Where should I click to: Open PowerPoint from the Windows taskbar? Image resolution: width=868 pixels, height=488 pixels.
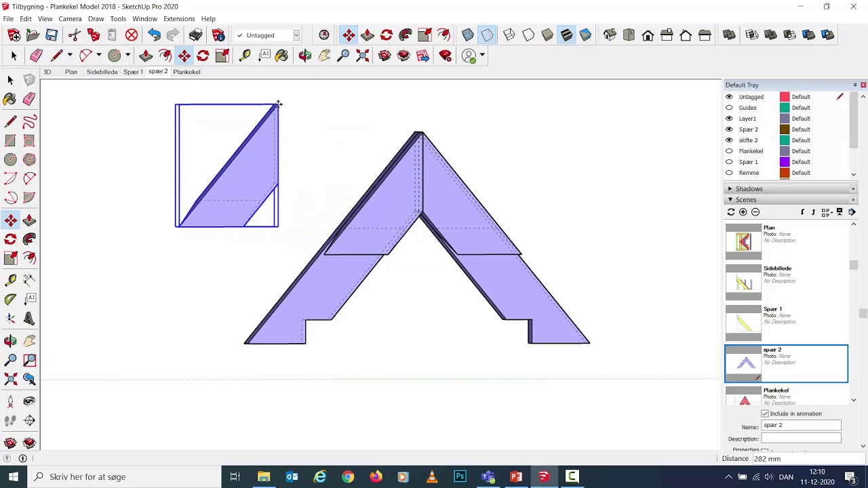point(516,476)
